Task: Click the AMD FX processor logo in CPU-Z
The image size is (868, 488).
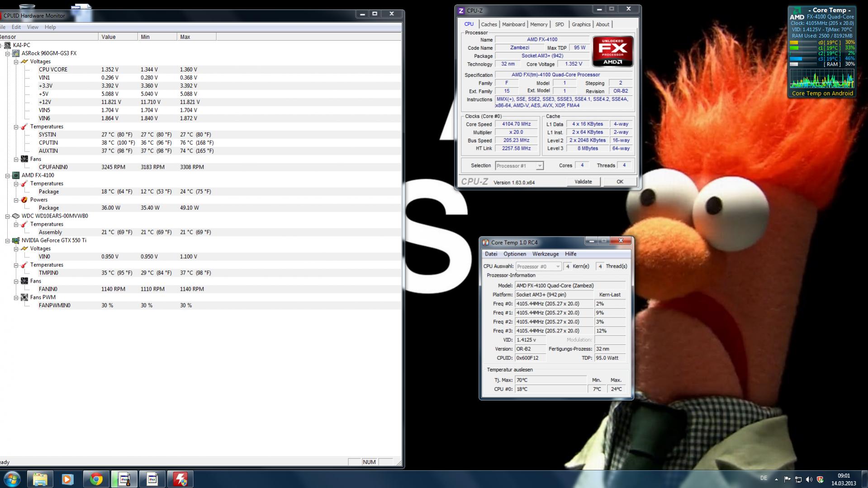Action: coord(613,52)
